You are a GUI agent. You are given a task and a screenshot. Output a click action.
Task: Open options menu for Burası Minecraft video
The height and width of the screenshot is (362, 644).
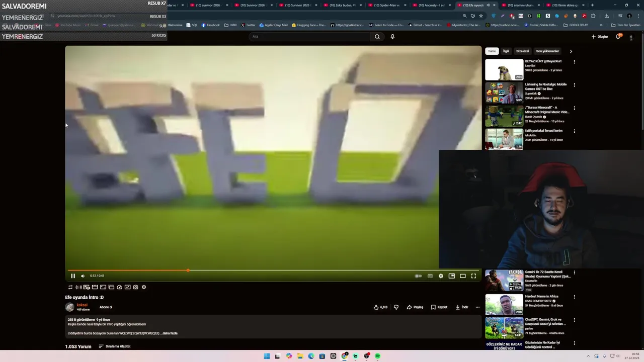pyautogui.click(x=574, y=108)
